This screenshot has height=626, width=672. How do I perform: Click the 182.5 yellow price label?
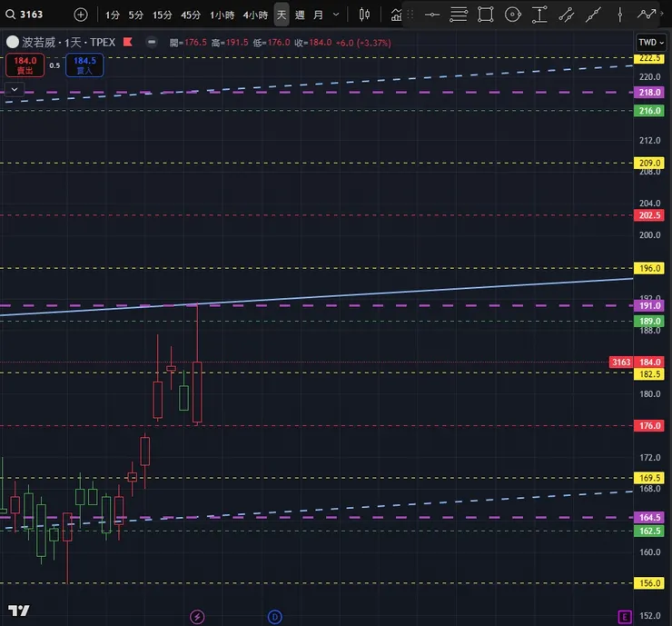click(x=649, y=374)
